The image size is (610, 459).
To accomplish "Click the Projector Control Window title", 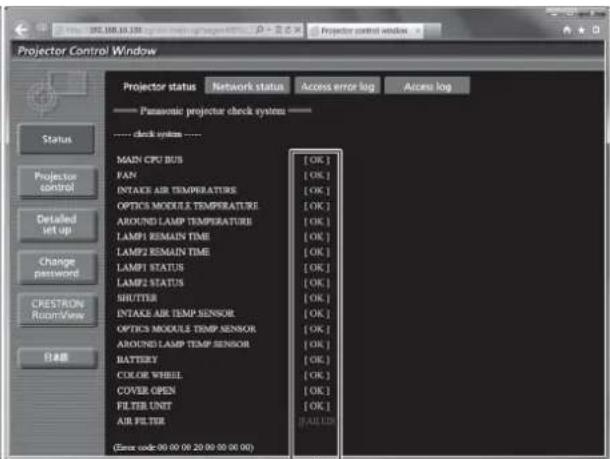I will pos(87,51).
